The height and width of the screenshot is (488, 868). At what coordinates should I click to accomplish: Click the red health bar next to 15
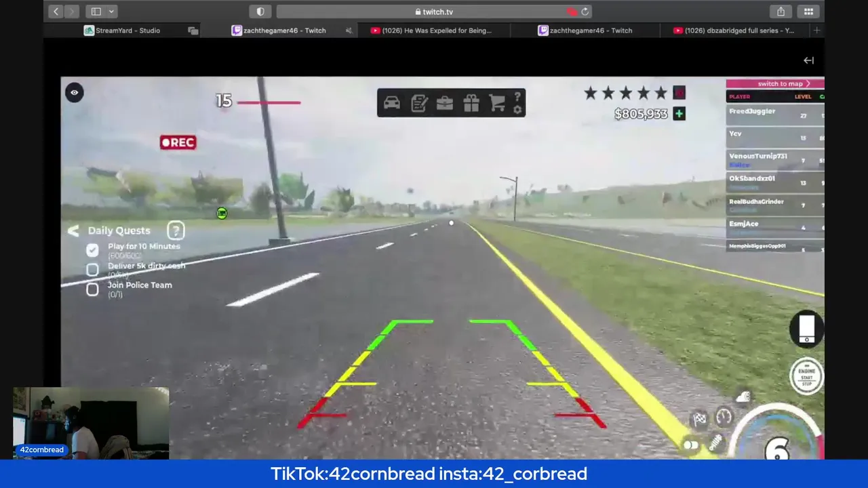(x=269, y=103)
